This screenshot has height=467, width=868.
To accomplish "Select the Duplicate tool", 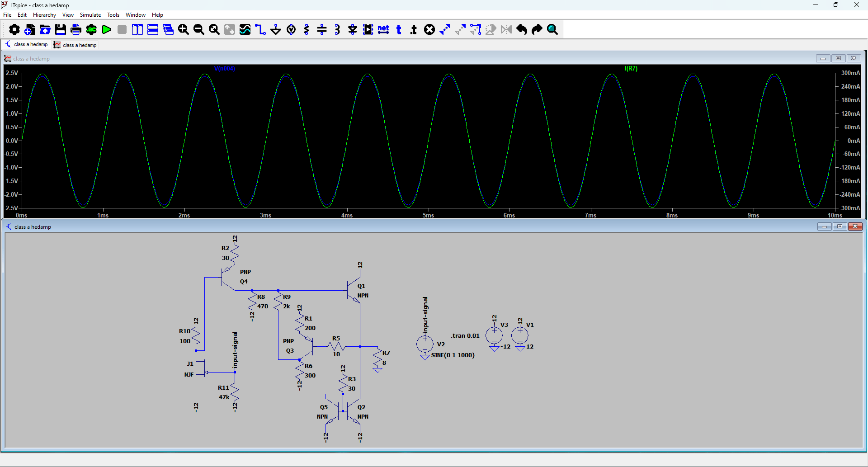I will (x=445, y=30).
